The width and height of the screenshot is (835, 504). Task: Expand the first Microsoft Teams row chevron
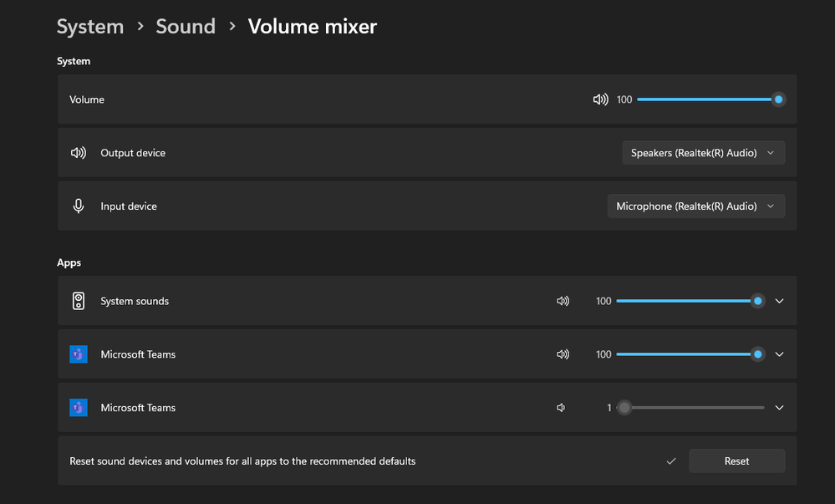[779, 354]
